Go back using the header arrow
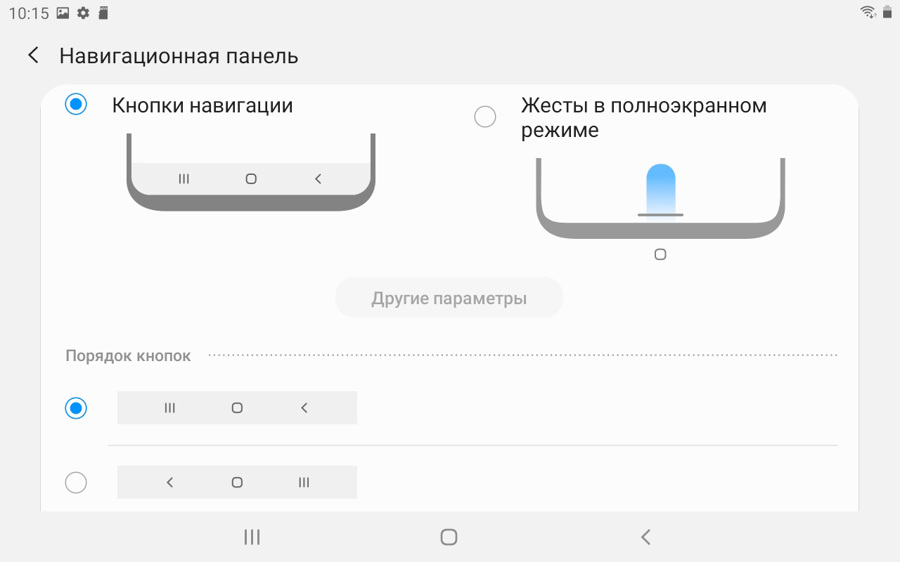The width and height of the screenshot is (900, 562). (x=33, y=56)
